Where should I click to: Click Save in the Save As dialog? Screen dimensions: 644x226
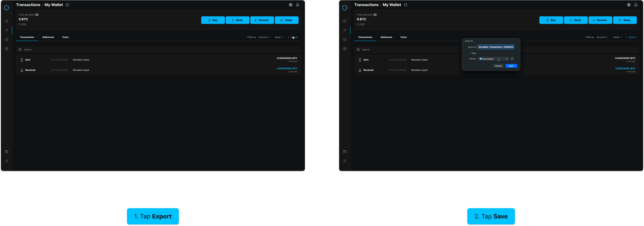pyautogui.click(x=511, y=66)
